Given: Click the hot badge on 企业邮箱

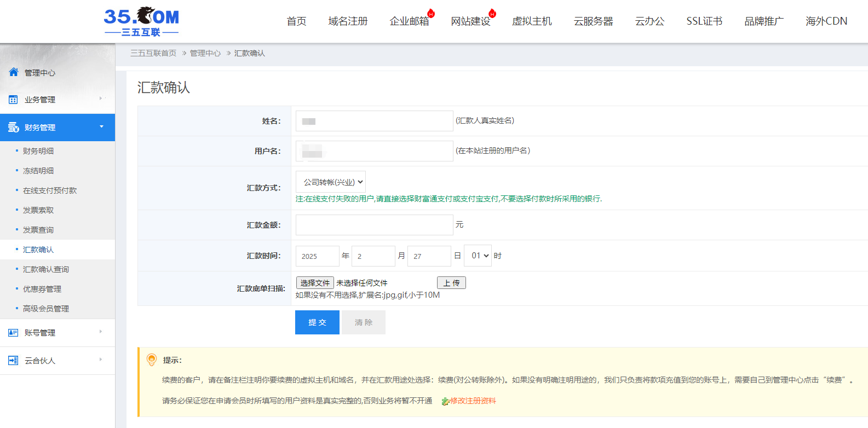Looking at the screenshot, I should (x=431, y=14).
